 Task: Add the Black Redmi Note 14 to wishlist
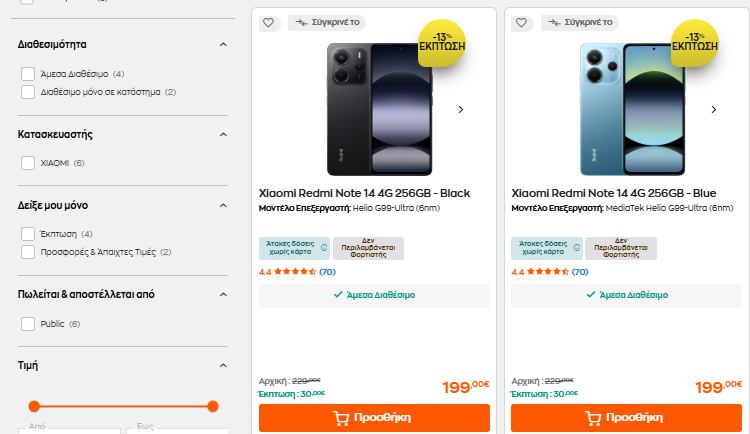[268, 23]
